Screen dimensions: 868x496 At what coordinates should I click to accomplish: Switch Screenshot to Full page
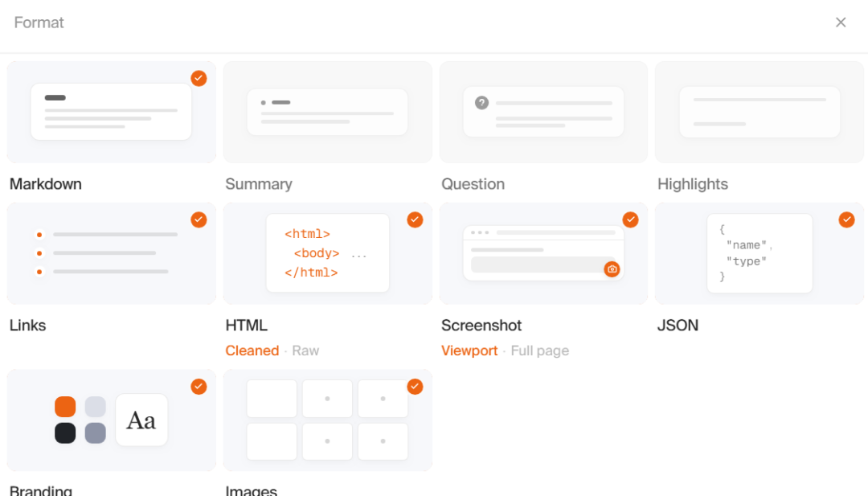[540, 350]
